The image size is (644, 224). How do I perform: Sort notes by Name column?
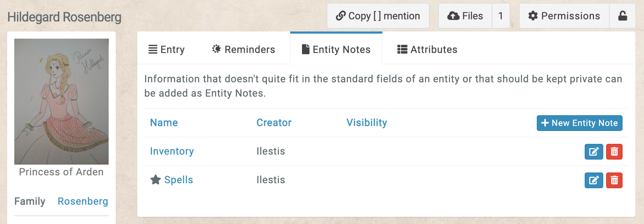tap(164, 123)
